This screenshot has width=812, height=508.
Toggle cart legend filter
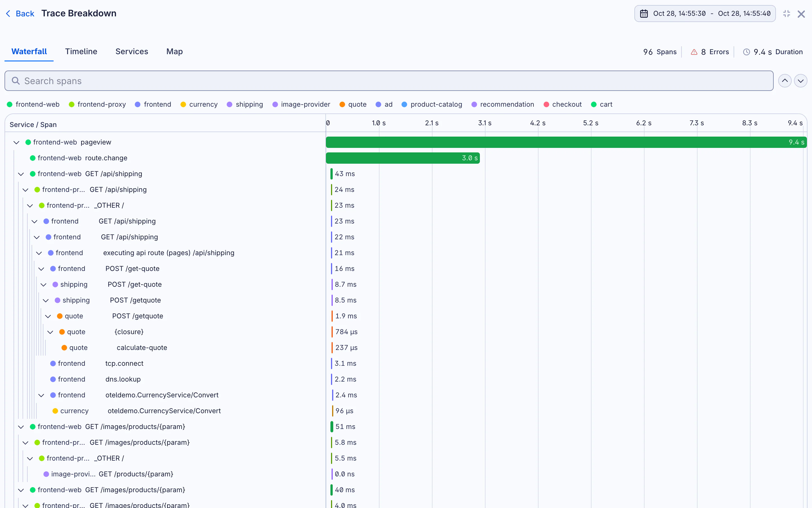[602, 104]
